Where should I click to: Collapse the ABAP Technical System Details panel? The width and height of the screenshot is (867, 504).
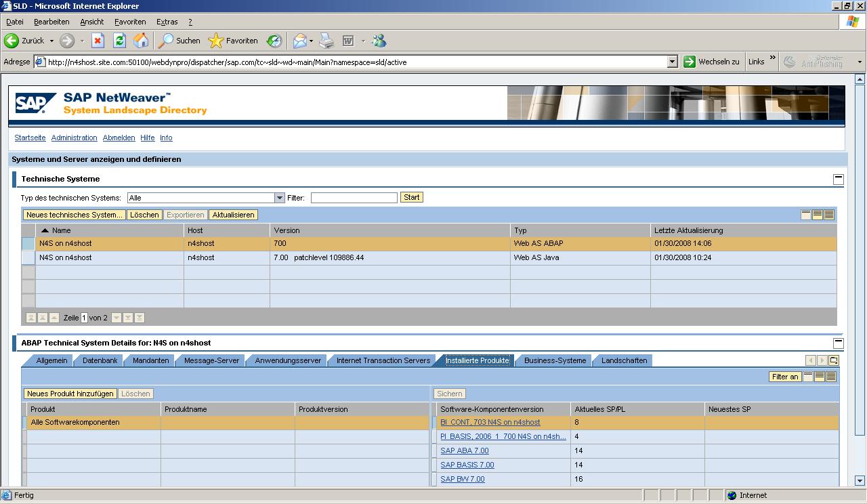(838, 343)
